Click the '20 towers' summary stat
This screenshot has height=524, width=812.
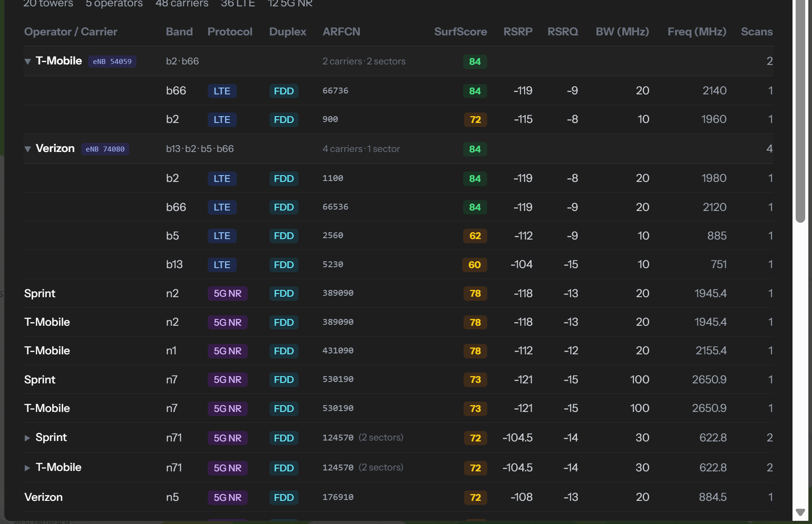48,4
